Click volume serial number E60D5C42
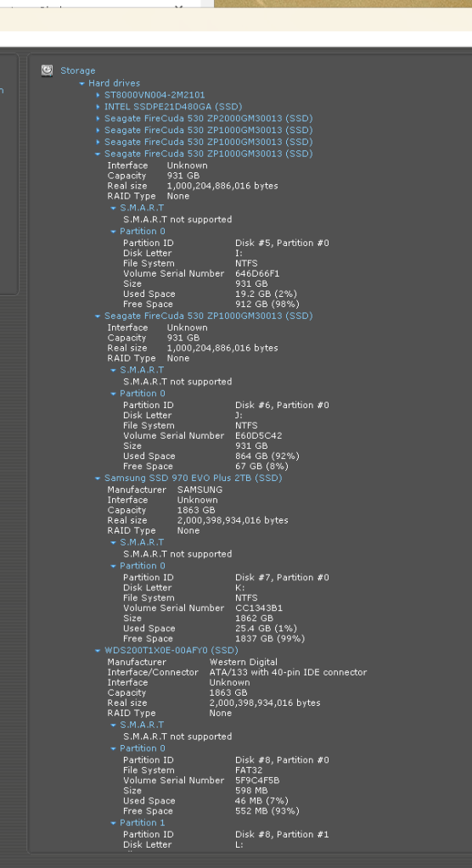The image size is (472, 868). point(259,435)
